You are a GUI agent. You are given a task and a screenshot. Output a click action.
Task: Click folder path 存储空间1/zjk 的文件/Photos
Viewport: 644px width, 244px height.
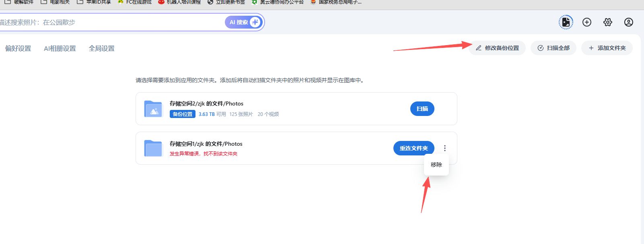tap(206, 144)
